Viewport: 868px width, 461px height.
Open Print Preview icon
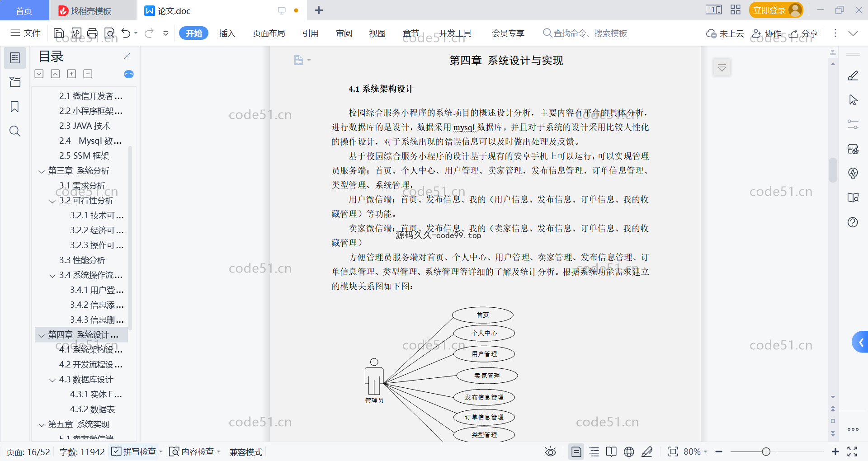click(109, 33)
